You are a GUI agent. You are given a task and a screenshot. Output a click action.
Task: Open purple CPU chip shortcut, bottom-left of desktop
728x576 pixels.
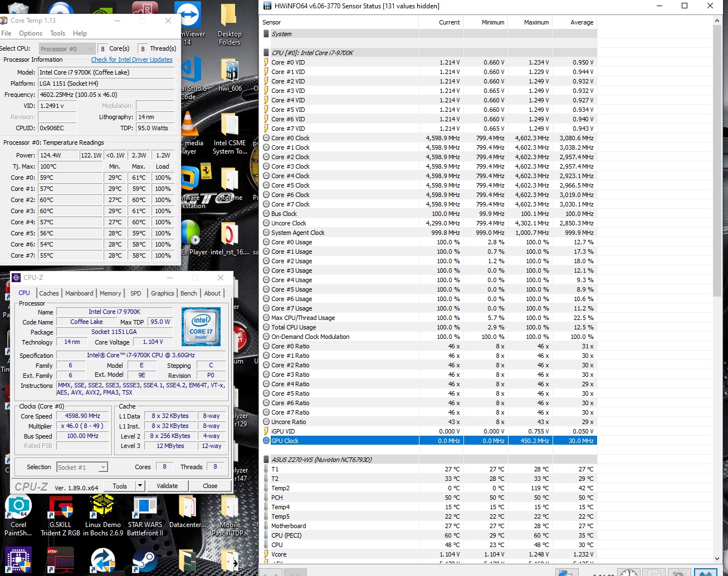point(18,560)
